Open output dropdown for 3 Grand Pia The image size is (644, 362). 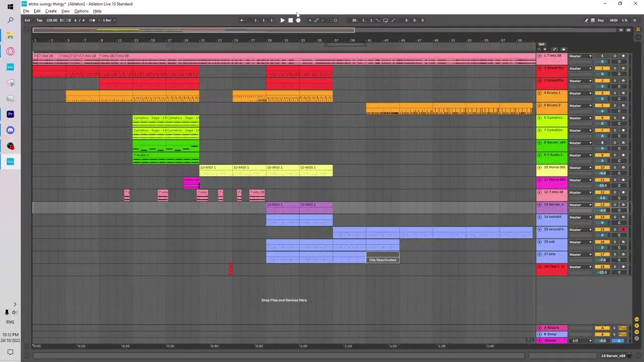point(581,80)
